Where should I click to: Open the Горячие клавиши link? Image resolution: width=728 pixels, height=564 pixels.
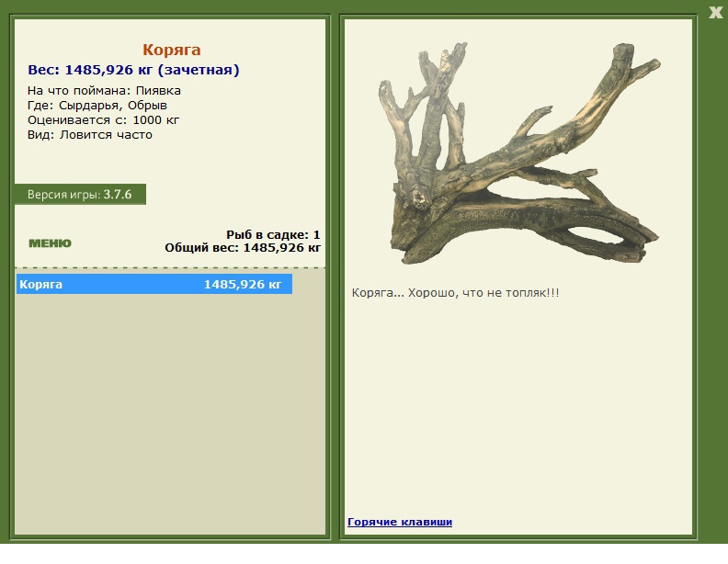point(400,522)
